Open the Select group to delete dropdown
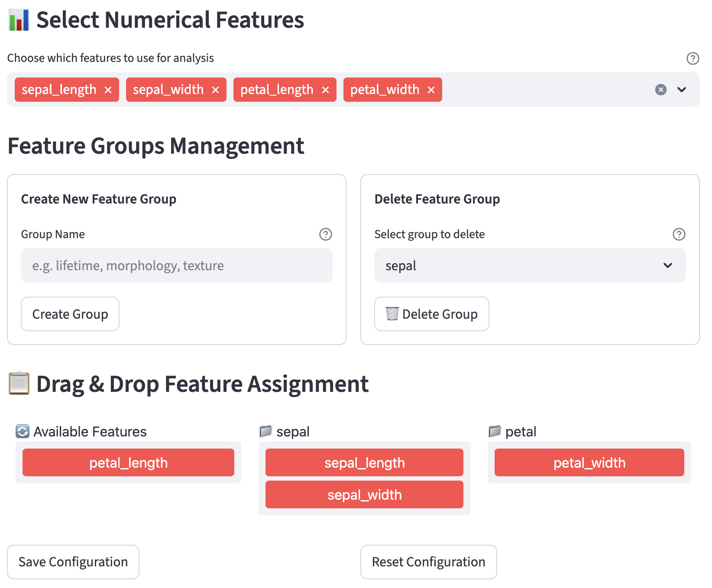This screenshot has height=588, width=712. (x=530, y=265)
